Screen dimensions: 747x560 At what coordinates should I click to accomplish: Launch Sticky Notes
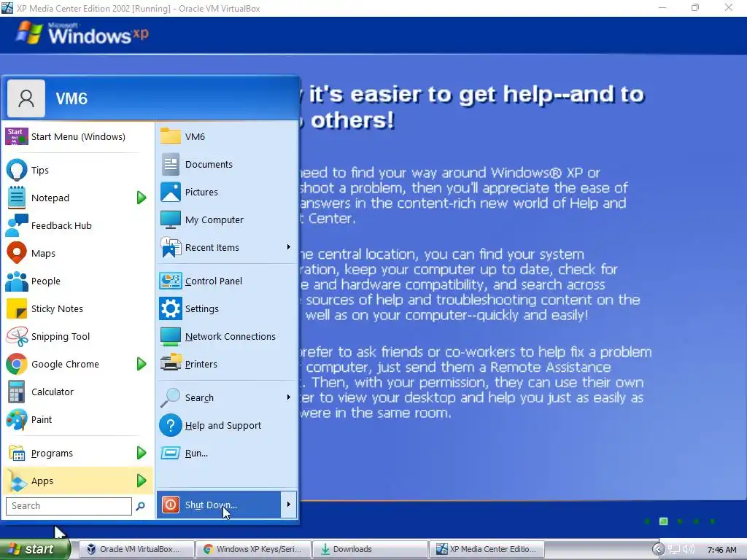[77, 308]
